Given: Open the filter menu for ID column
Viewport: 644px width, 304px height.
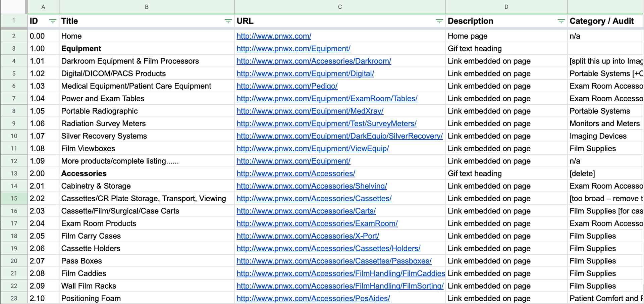Looking at the screenshot, I should 53,21.
